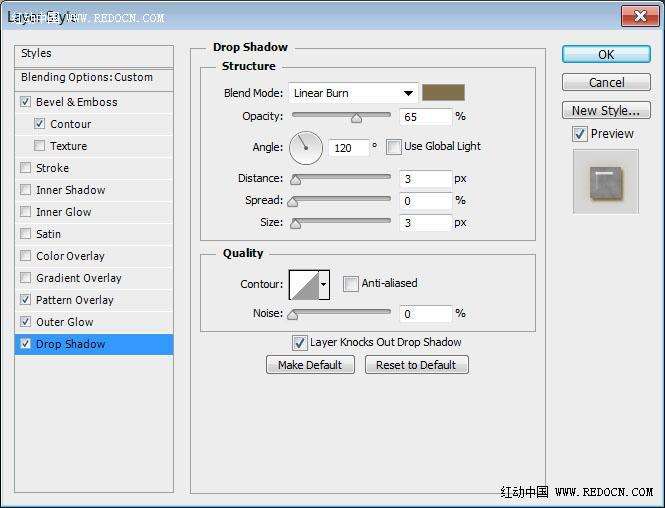This screenshot has height=508, width=665.
Task: Enable the Gradient Overlay checkbox
Action: pyautogui.click(x=25, y=278)
